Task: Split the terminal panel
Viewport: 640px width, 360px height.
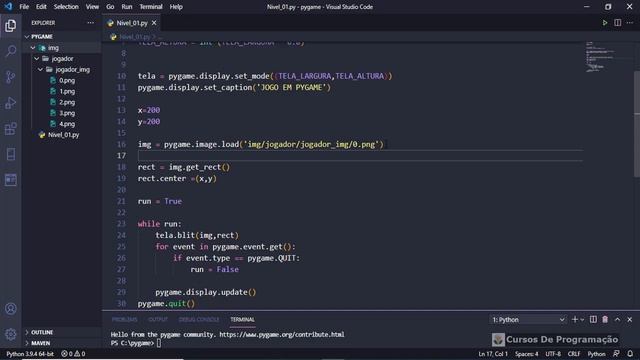Action: 593,320
